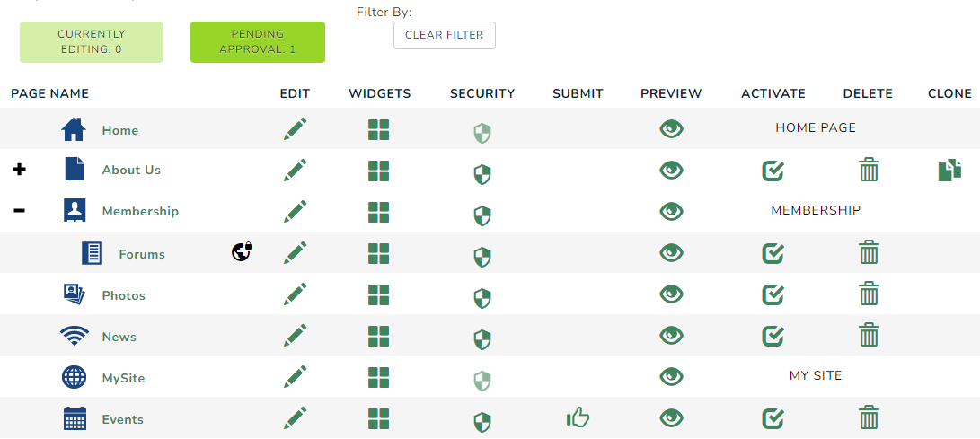Filter by Pending Approval: 1
This screenshot has height=439, width=980.
pyautogui.click(x=258, y=42)
